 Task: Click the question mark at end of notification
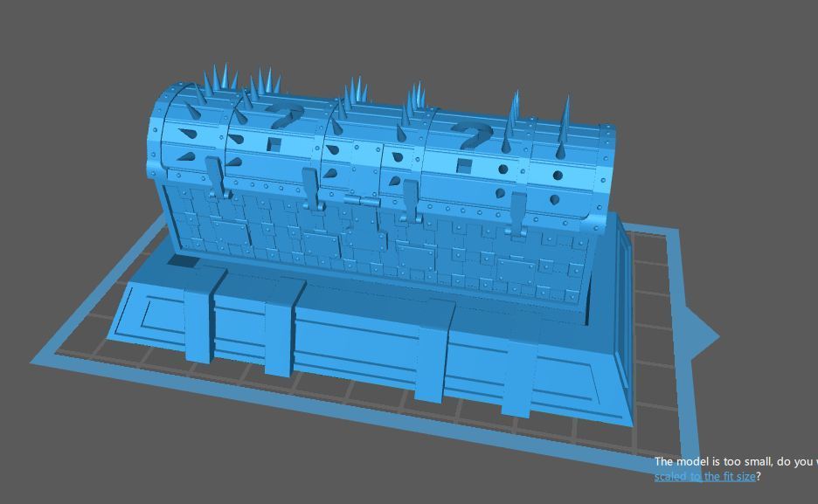click(x=759, y=477)
